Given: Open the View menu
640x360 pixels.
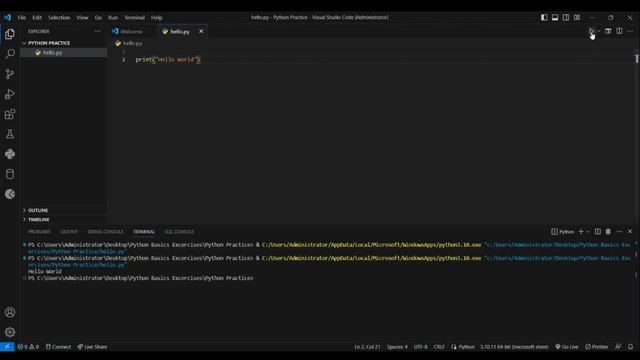Looking at the screenshot, I should (x=82, y=18).
